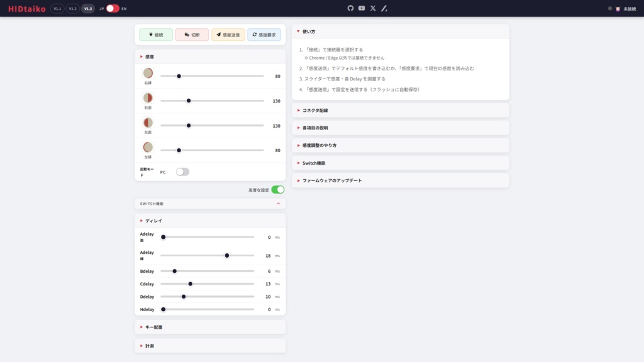Click the 右面 sensitivity slider handle
The height and width of the screenshot is (362, 644).
click(189, 101)
